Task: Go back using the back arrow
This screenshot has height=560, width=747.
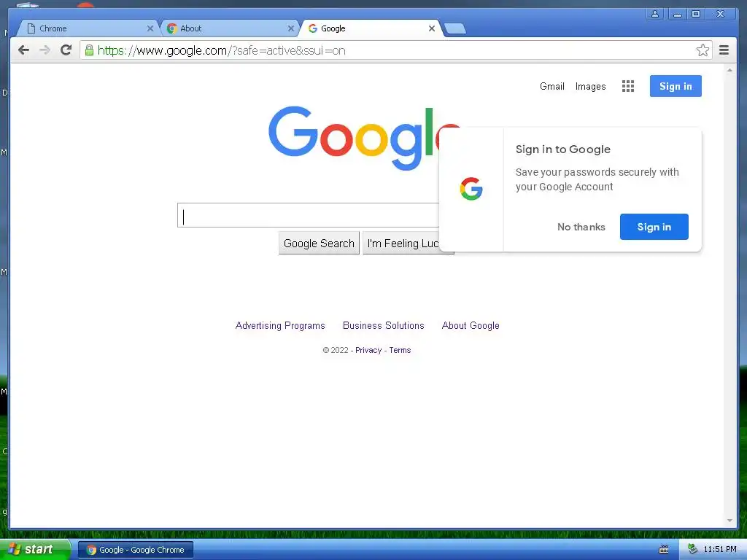Action: coord(23,50)
